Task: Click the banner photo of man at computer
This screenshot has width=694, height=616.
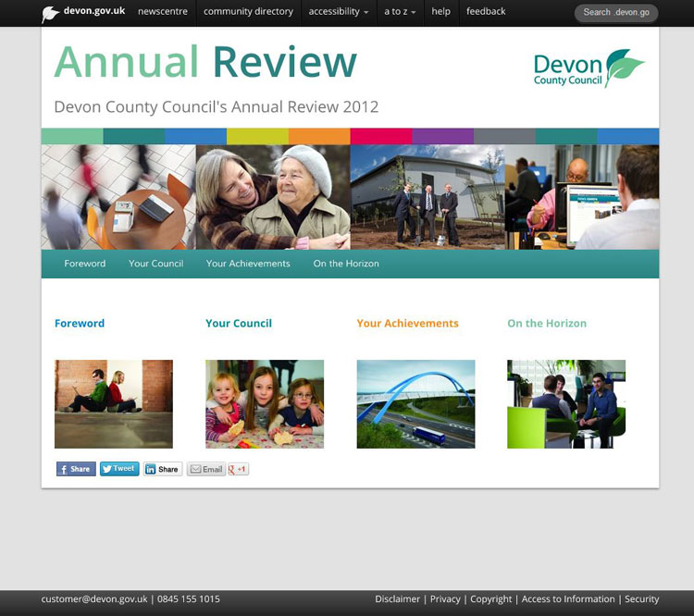Action: (x=582, y=197)
